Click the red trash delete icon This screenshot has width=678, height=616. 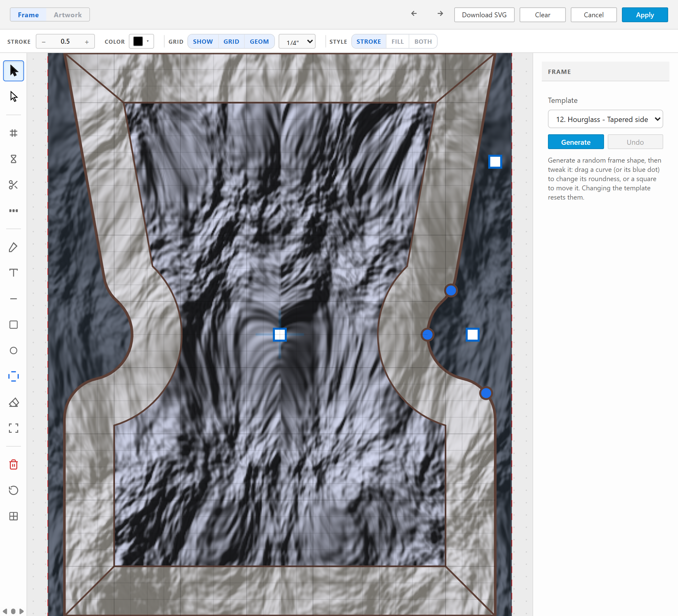tap(14, 464)
